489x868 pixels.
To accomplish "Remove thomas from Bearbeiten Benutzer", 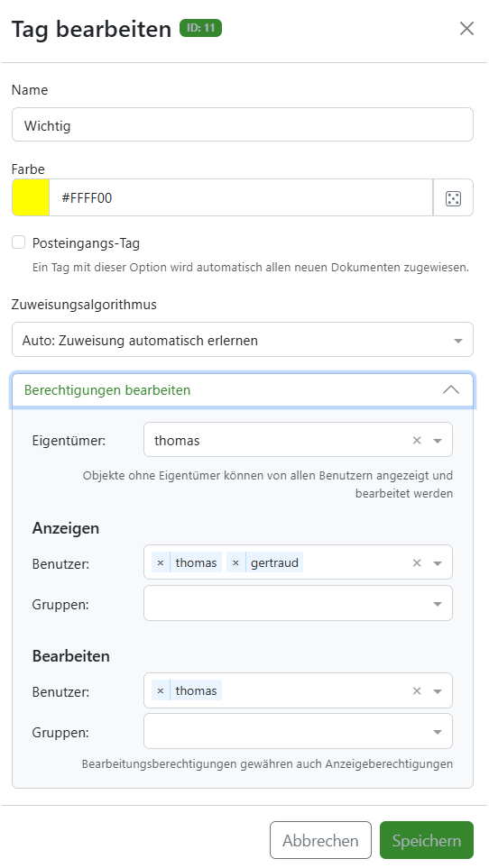I will [x=161, y=690].
